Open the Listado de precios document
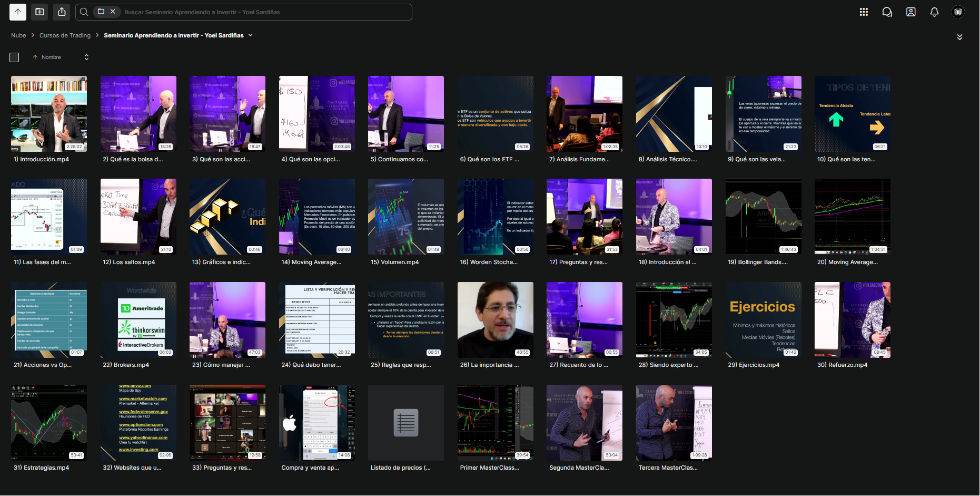The width and height of the screenshot is (980, 496). pos(406,423)
